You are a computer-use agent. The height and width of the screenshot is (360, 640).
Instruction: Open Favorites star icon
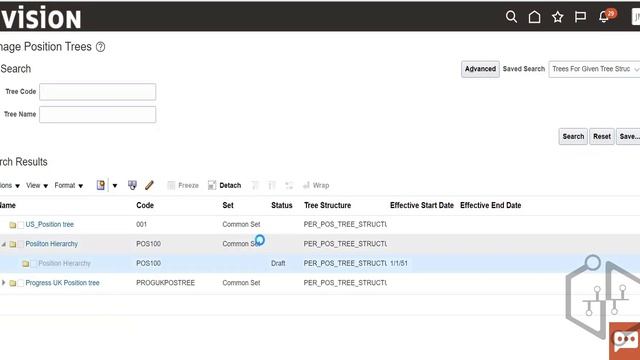(x=558, y=17)
